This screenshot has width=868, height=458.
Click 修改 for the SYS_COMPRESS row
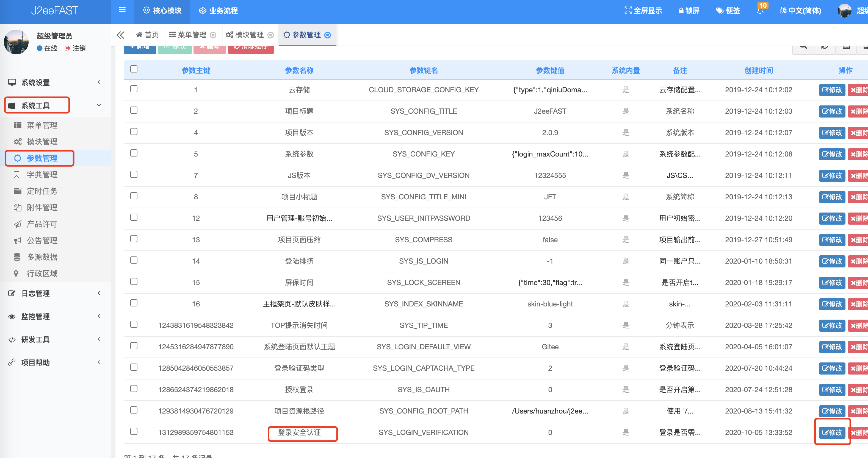(x=832, y=240)
